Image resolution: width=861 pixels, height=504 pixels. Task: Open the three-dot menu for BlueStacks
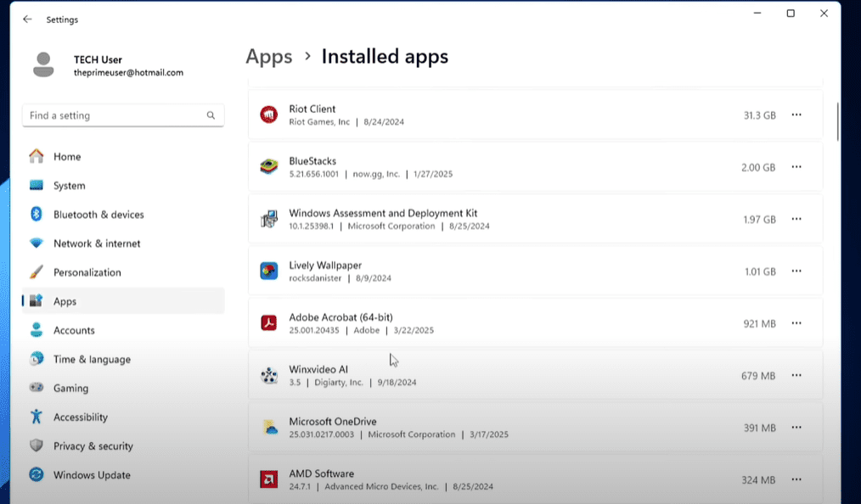click(x=796, y=167)
